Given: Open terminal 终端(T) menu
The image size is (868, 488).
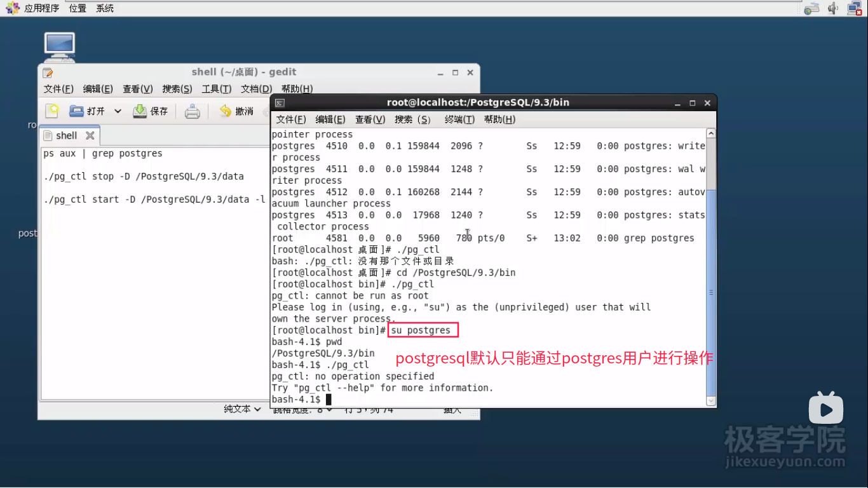Looking at the screenshot, I should coord(459,119).
